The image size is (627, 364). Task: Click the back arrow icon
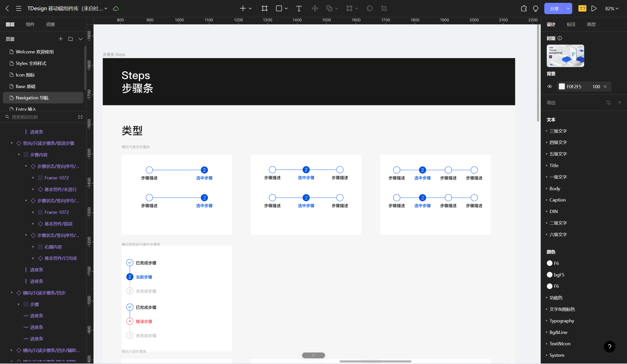pos(7,8)
